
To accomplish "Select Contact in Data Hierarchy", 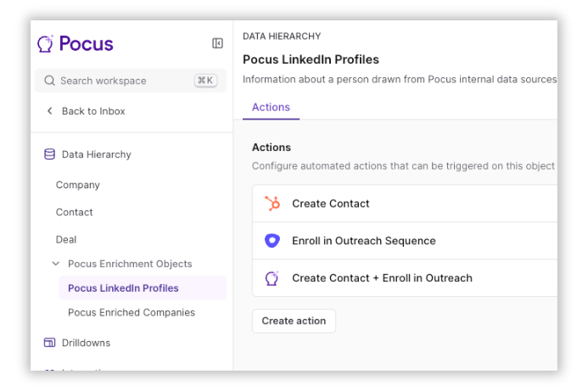I will pyautogui.click(x=75, y=212).
